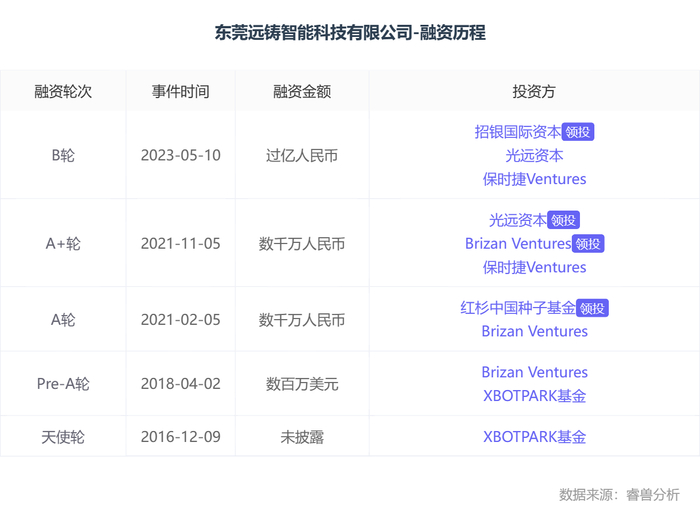Click the 投资方 column header
Viewport: 700px width, 532px height.
[x=534, y=91]
